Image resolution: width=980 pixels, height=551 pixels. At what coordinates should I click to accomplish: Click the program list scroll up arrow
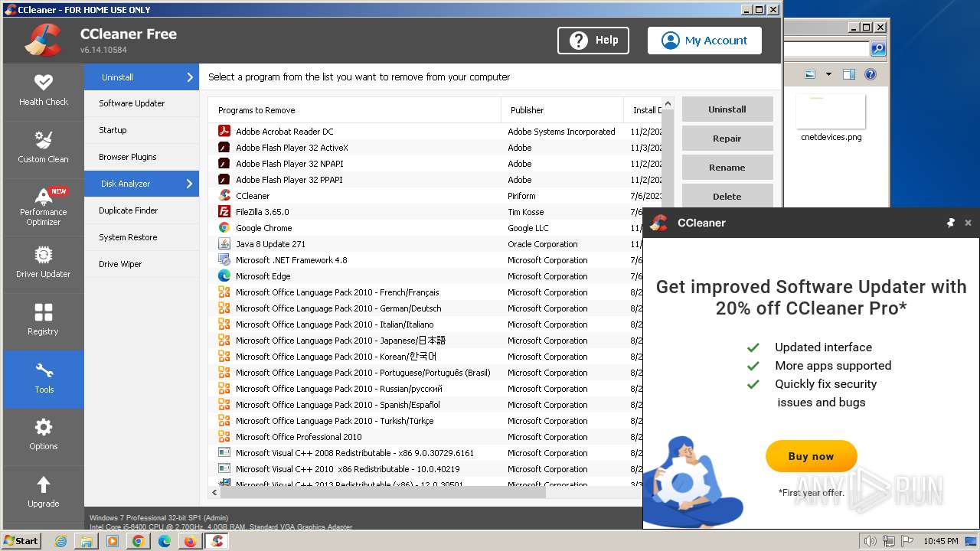click(x=668, y=103)
